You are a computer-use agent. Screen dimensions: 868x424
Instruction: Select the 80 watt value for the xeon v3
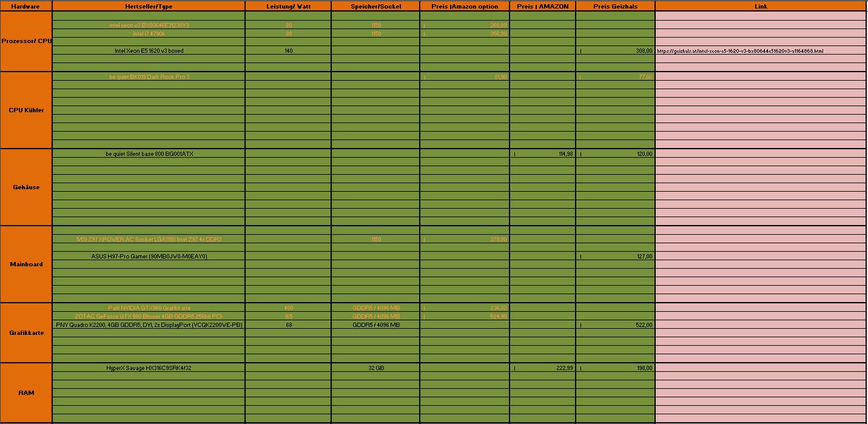pos(288,25)
